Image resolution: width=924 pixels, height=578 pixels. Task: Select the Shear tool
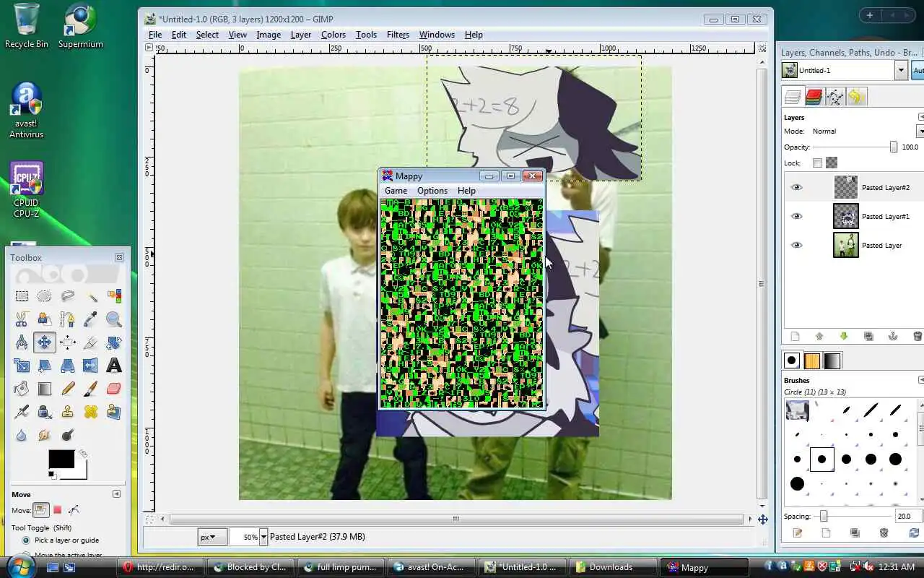point(45,366)
